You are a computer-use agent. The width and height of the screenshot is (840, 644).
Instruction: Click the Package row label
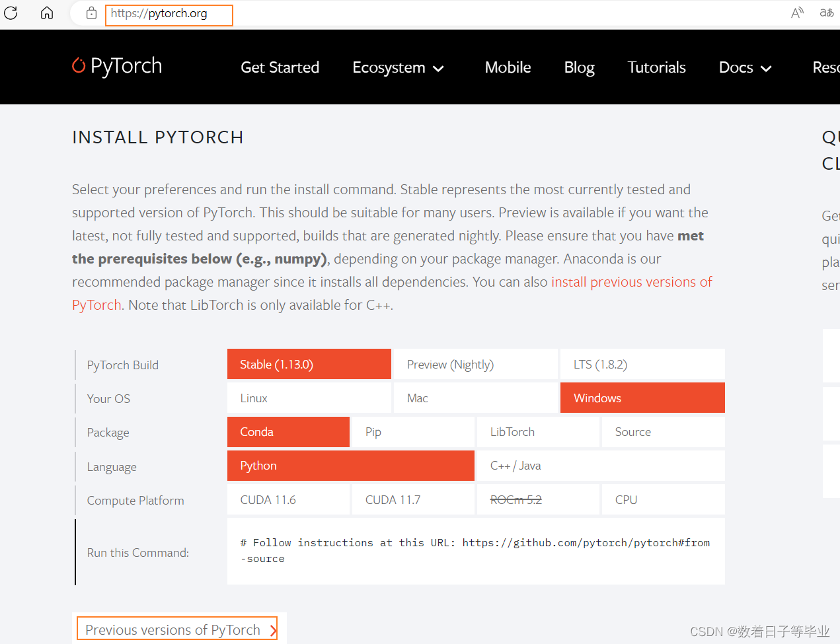point(108,433)
